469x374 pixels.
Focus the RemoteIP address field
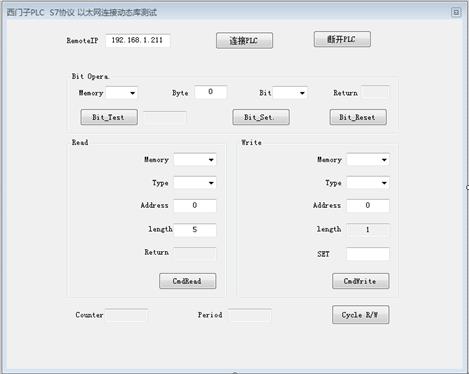(x=138, y=40)
